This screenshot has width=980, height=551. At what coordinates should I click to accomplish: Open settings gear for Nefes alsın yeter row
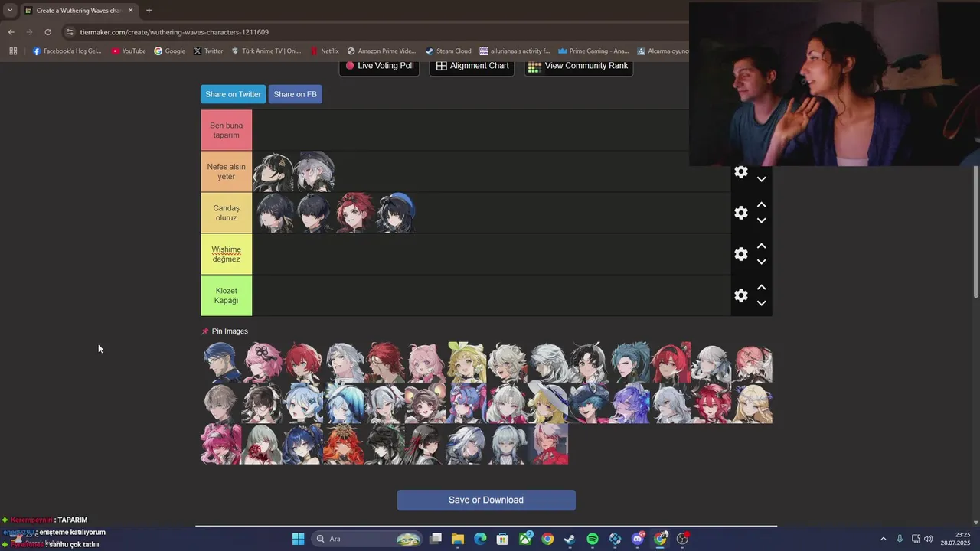(x=740, y=172)
